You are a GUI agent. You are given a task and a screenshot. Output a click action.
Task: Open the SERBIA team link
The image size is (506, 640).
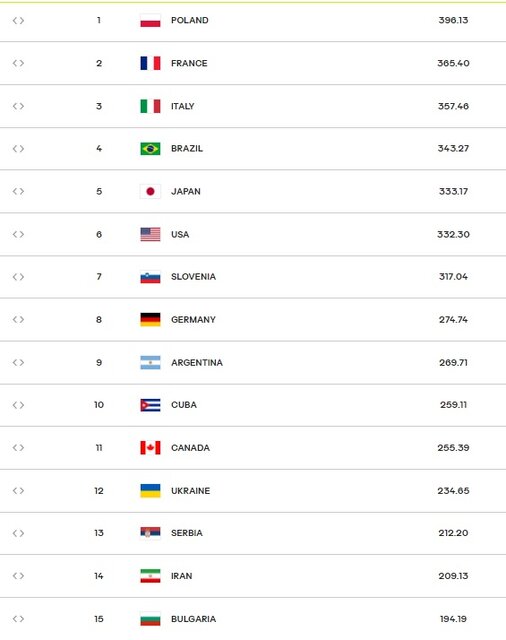(186, 533)
